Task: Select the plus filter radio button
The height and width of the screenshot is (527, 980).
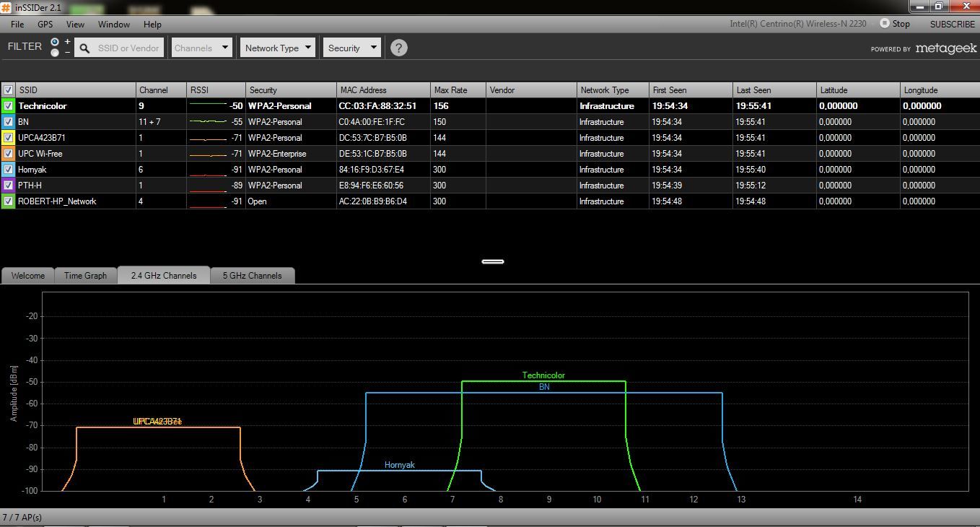Action: (x=55, y=42)
